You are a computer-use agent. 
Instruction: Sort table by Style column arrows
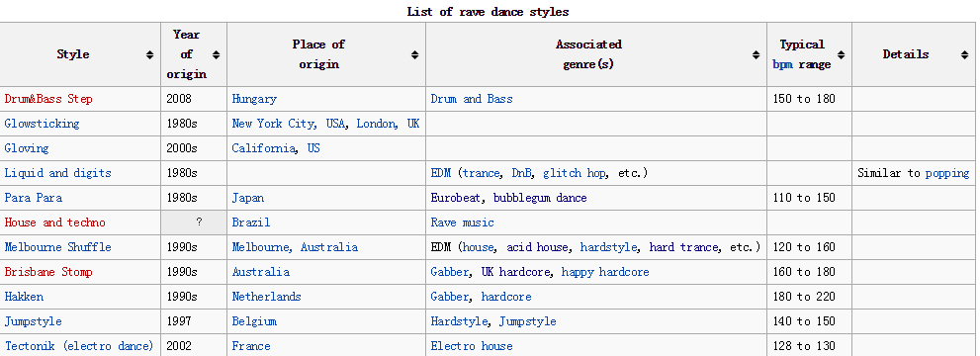click(x=149, y=55)
